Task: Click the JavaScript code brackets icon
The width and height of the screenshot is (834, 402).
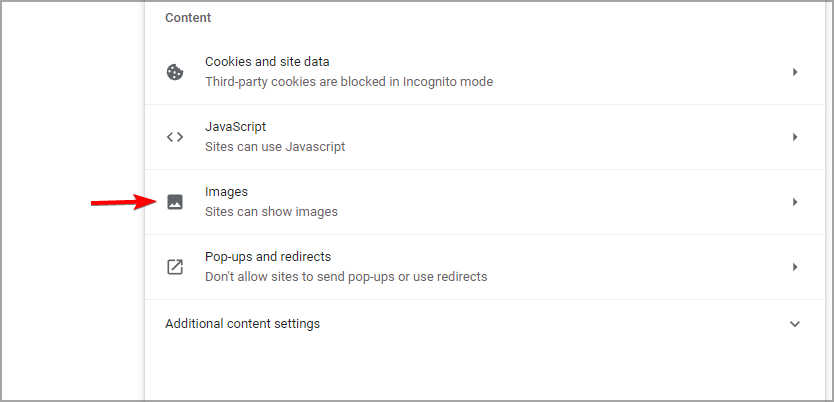Action: pos(175,137)
